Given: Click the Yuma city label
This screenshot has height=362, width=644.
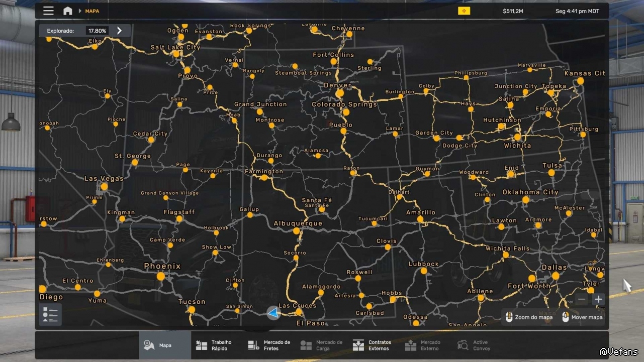Looking at the screenshot, I should (98, 301).
